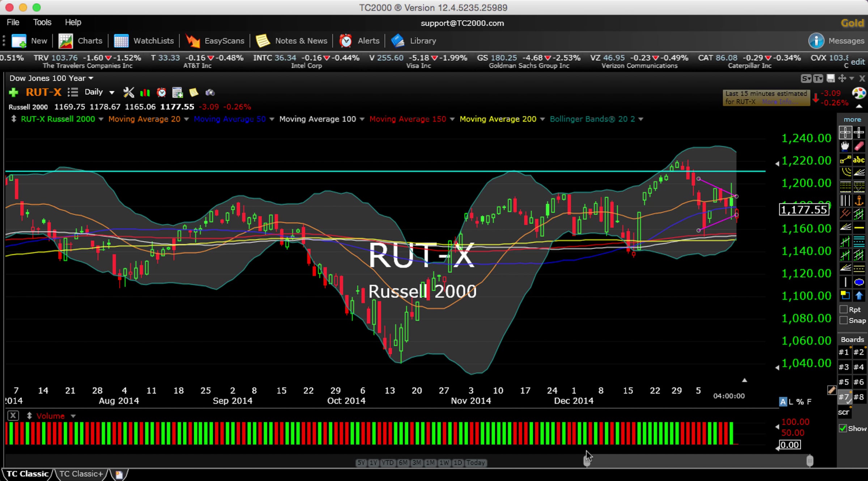The image size is (868, 481).
Task: Close the Volume pane with X box
Action: (x=13, y=415)
